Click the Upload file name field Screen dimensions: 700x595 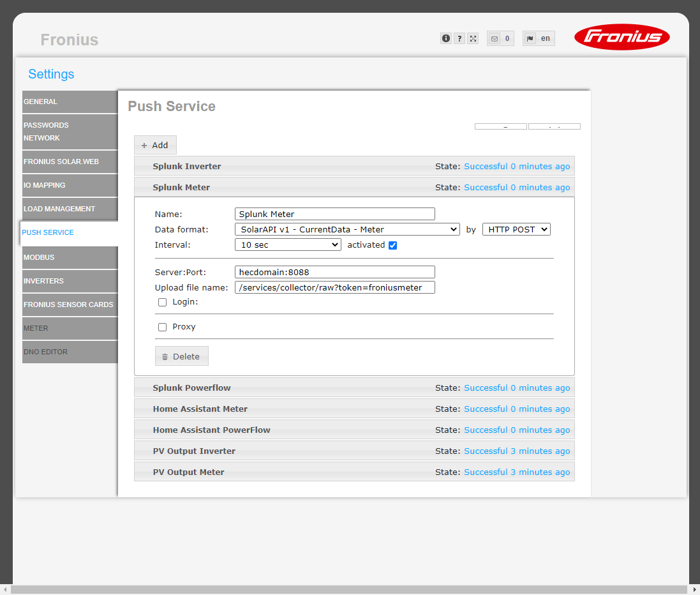pyautogui.click(x=335, y=287)
